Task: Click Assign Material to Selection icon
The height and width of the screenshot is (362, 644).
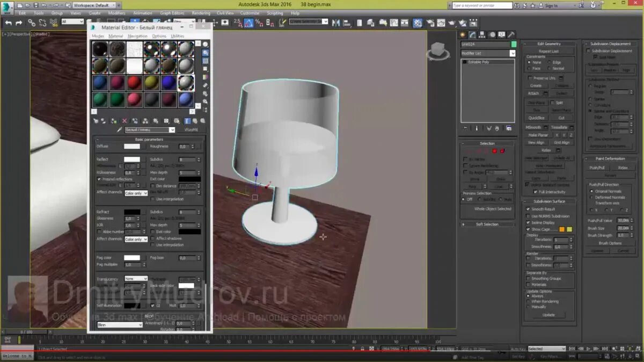Action: tap(113, 121)
